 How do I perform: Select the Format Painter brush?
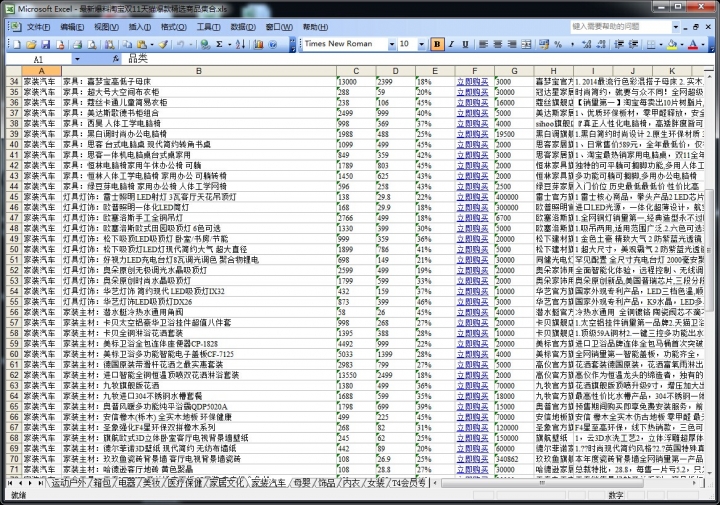tap(163, 45)
